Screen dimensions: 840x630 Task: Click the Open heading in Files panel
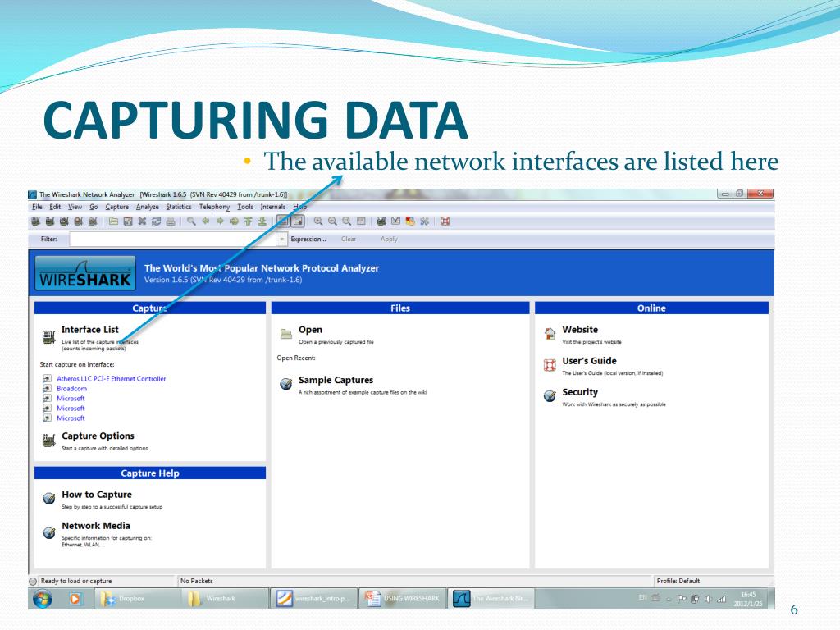(x=311, y=330)
